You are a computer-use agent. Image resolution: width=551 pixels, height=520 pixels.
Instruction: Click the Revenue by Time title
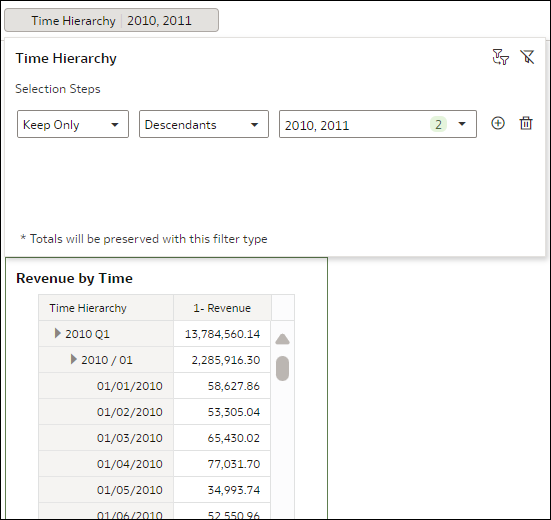pyautogui.click(x=74, y=278)
